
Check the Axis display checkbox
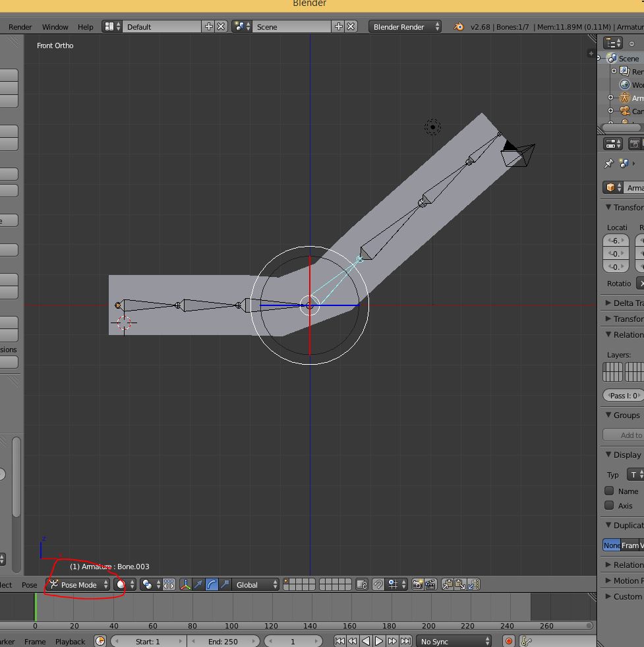click(x=609, y=504)
